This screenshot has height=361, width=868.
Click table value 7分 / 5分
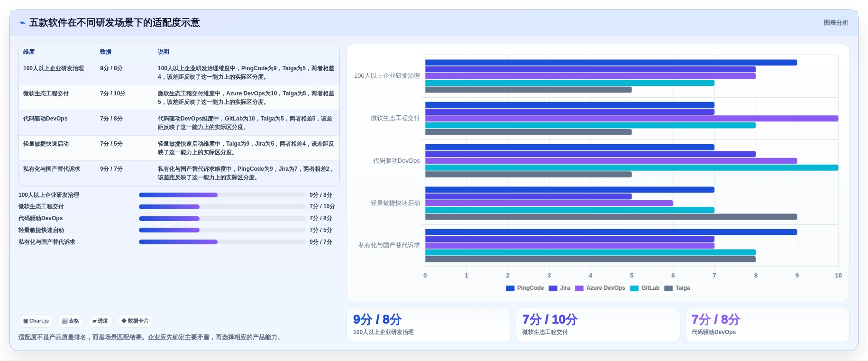pyautogui.click(x=111, y=144)
